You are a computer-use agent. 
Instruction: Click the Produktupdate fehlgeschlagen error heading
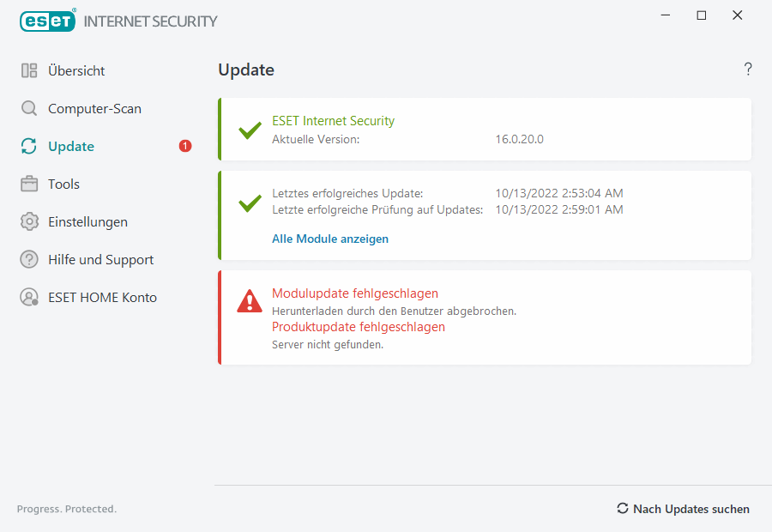[359, 327]
